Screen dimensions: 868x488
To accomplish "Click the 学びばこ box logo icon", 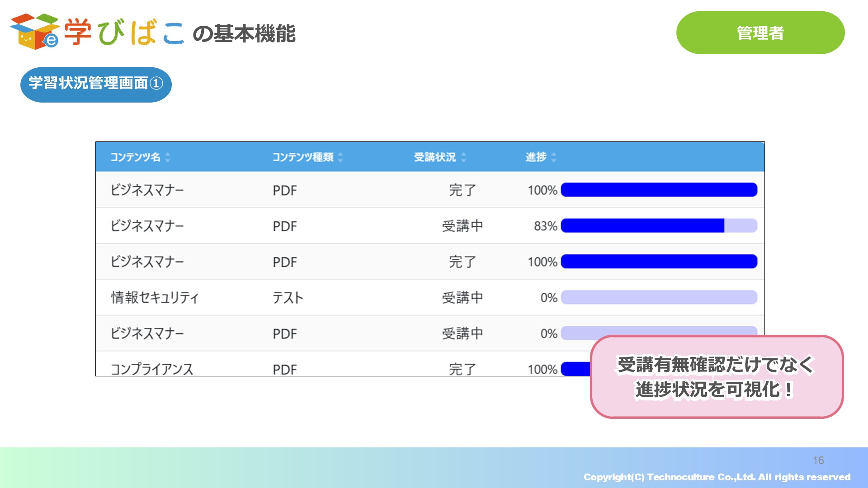I will point(36,32).
